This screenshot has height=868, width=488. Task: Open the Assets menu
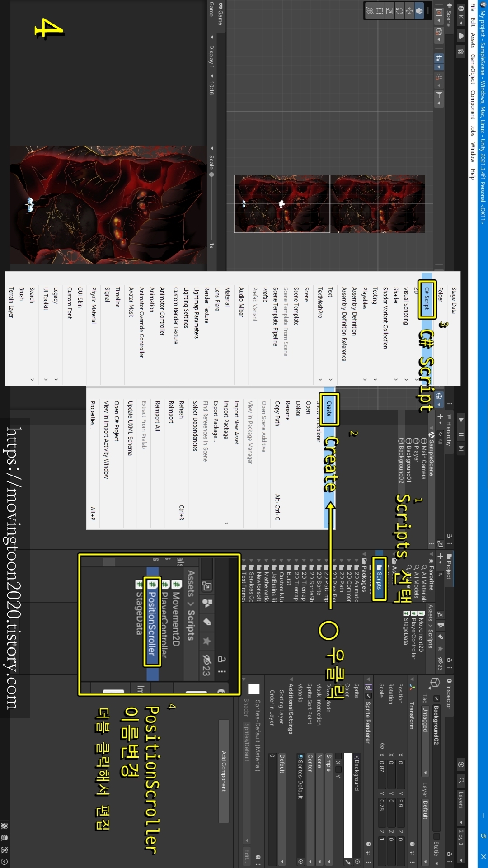pyautogui.click(x=473, y=40)
